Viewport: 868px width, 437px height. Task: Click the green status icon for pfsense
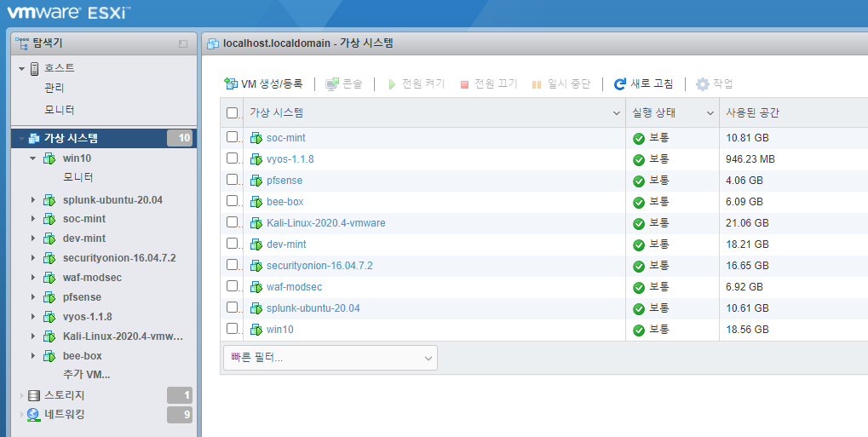click(639, 181)
